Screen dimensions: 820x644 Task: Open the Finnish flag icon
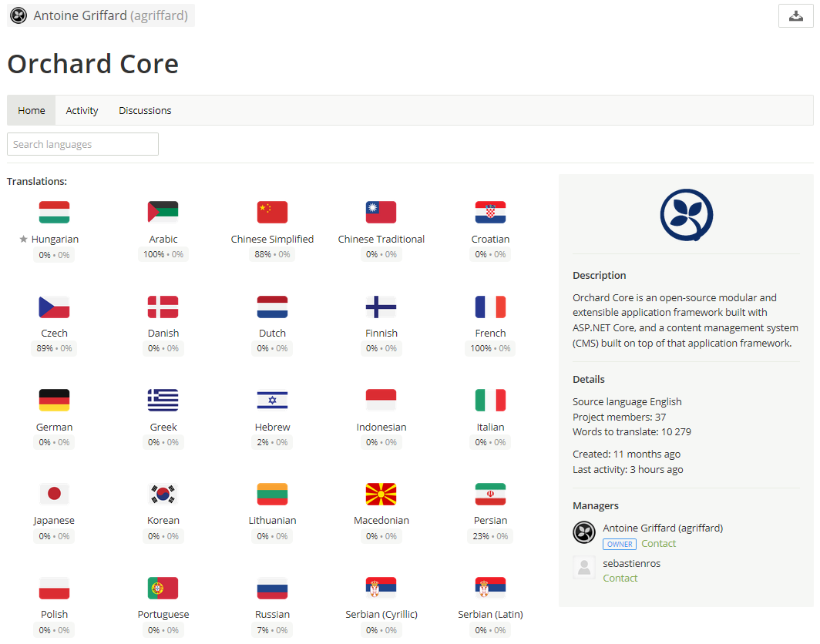pos(381,307)
